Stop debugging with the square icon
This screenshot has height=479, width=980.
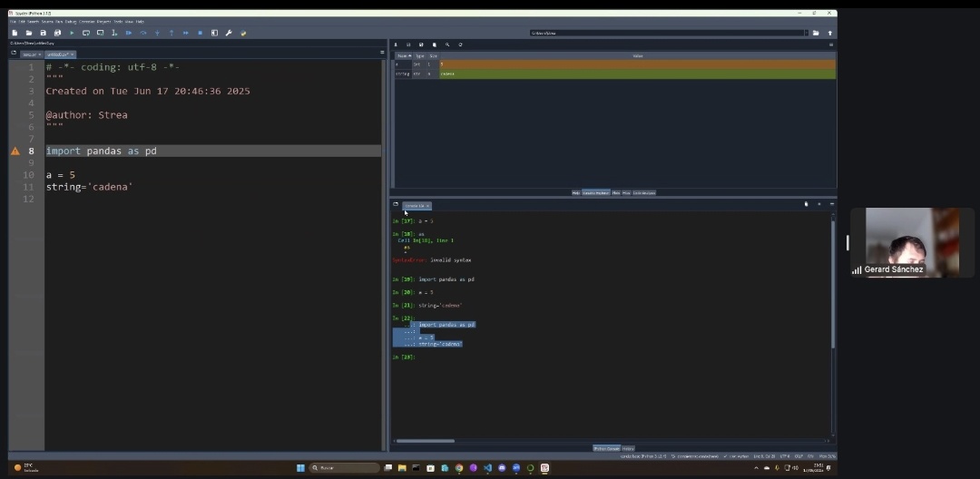[200, 33]
